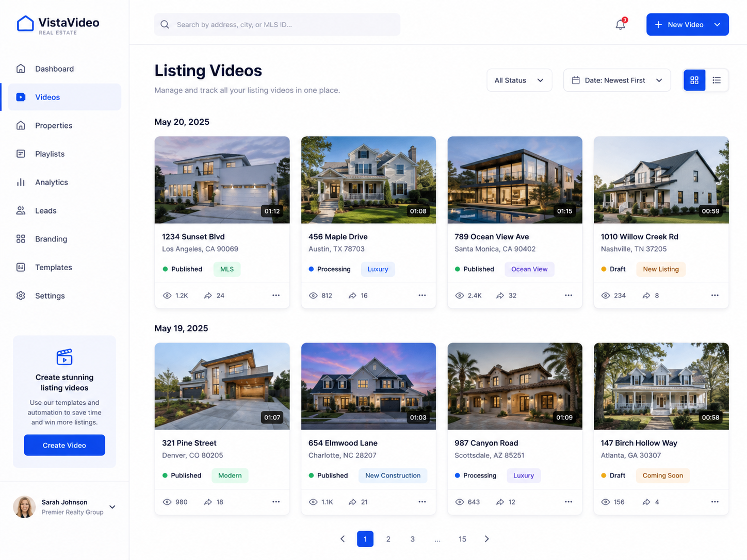
Task: Click the Analytics bar chart icon
Action: click(x=21, y=182)
